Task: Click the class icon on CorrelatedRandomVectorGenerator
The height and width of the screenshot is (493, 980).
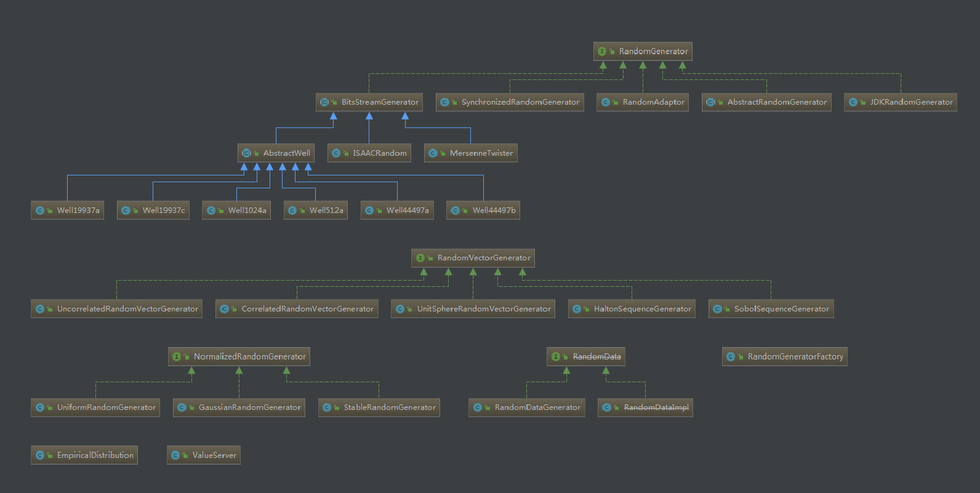Action: tap(224, 309)
